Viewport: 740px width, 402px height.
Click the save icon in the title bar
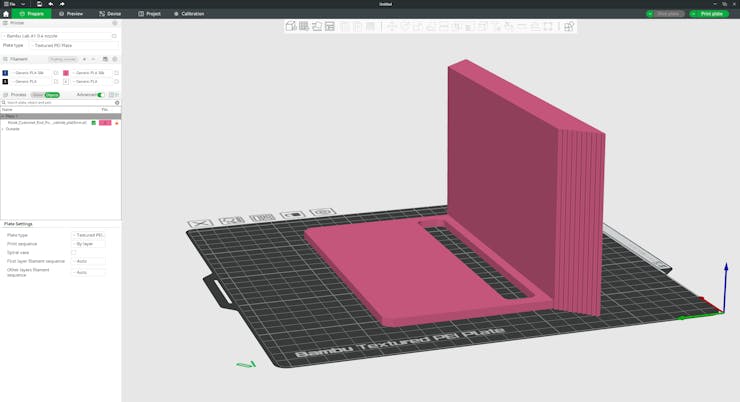[x=39, y=4]
